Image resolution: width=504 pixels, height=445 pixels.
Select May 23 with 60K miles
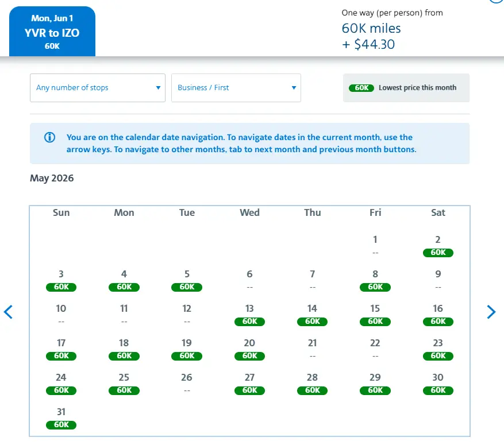[x=438, y=349]
